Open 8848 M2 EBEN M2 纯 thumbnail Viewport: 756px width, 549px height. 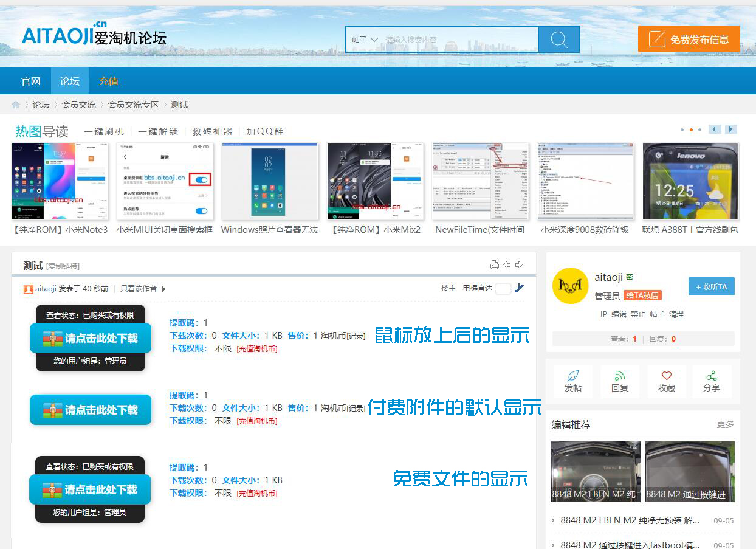596,472
